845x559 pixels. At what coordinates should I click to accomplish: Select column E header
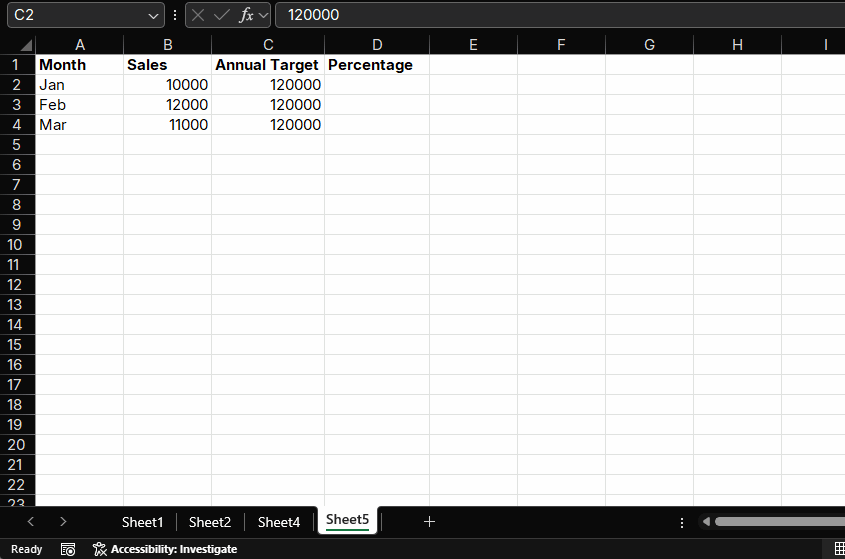pos(473,45)
